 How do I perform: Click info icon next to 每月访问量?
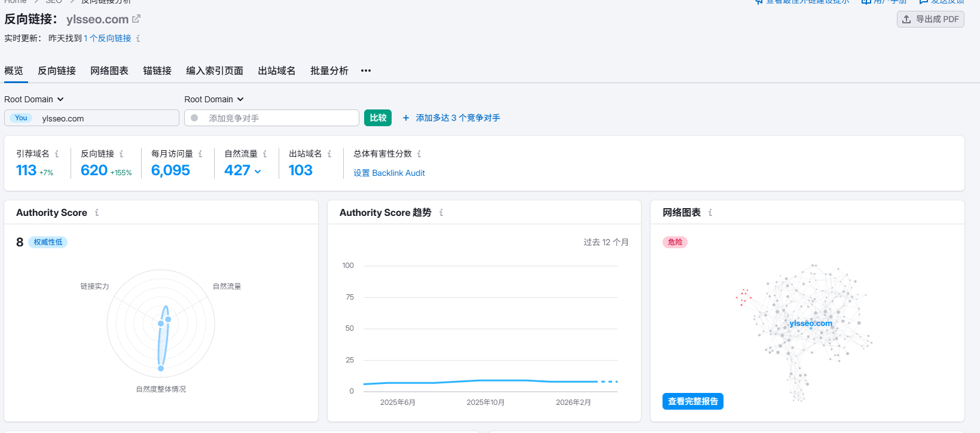point(200,154)
